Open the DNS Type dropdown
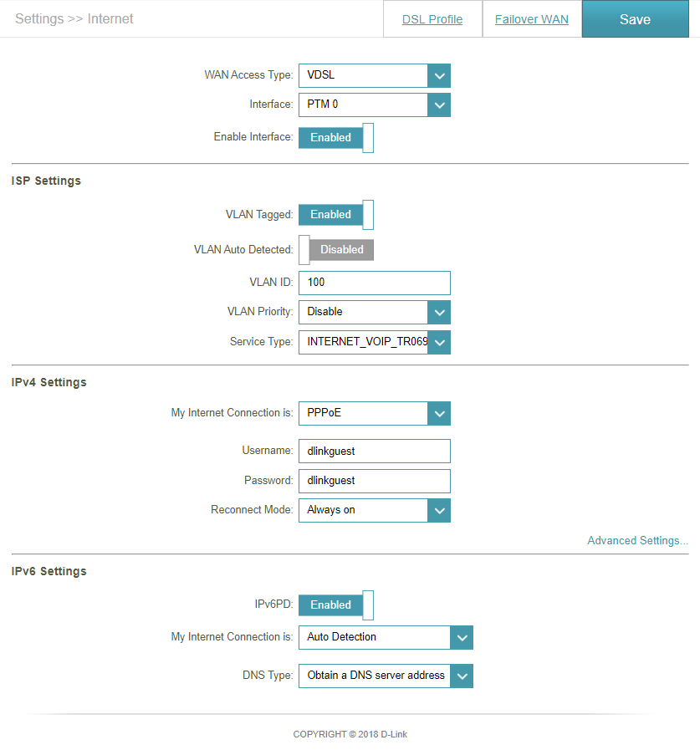 pyautogui.click(x=386, y=676)
